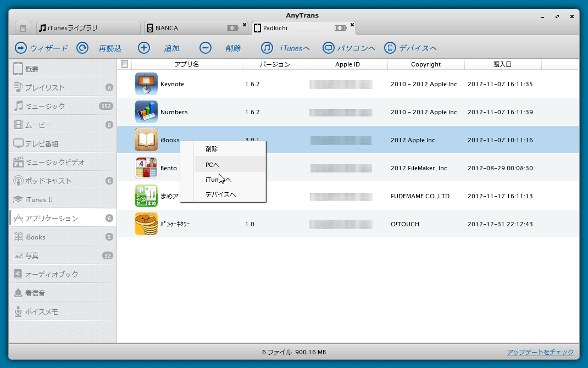The image size is (588, 368).
Task: Click the O!TOUCH copyright cell
Action: pos(405,224)
